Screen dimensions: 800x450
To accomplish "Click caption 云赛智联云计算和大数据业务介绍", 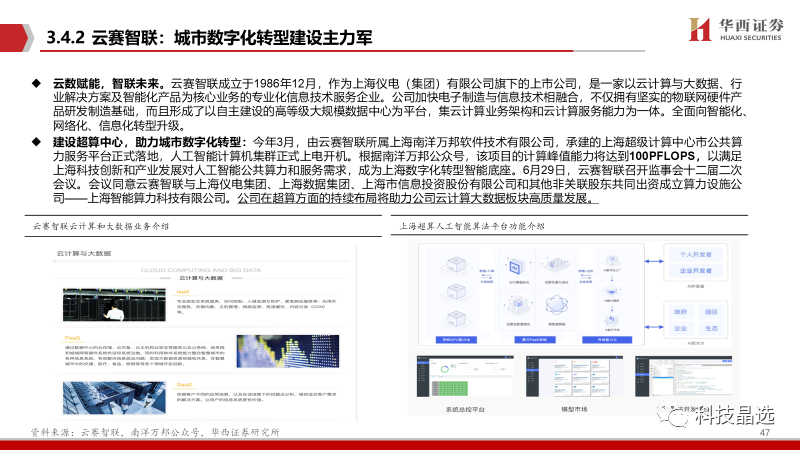I will [x=101, y=226].
